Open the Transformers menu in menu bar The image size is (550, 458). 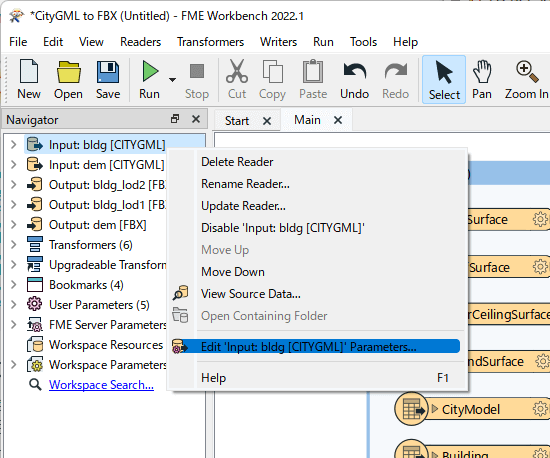pyautogui.click(x=210, y=42)
